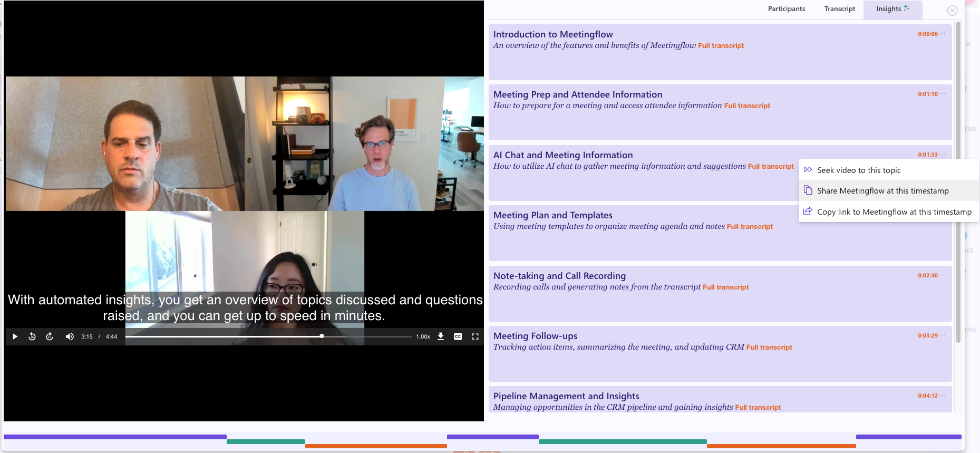
Task: Enter fullscreen video mode
Action: [476, 336]
